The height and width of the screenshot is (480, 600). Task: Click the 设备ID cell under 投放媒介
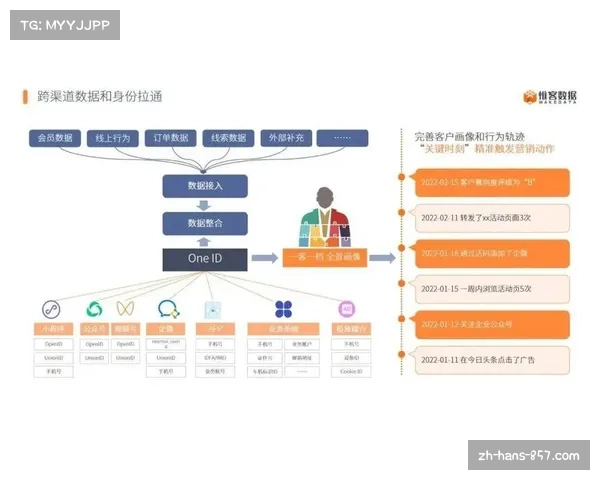pyautogui.click(x=351, y=358)
